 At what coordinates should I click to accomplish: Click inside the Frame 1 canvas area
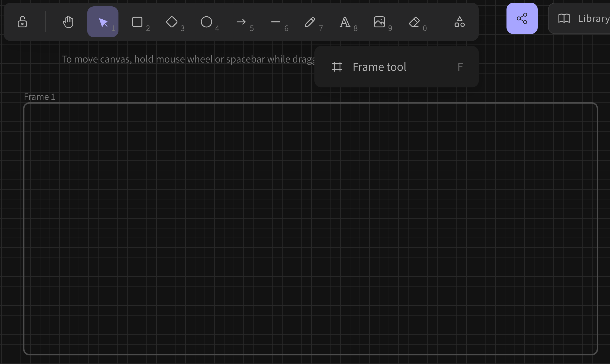(304, 230)
